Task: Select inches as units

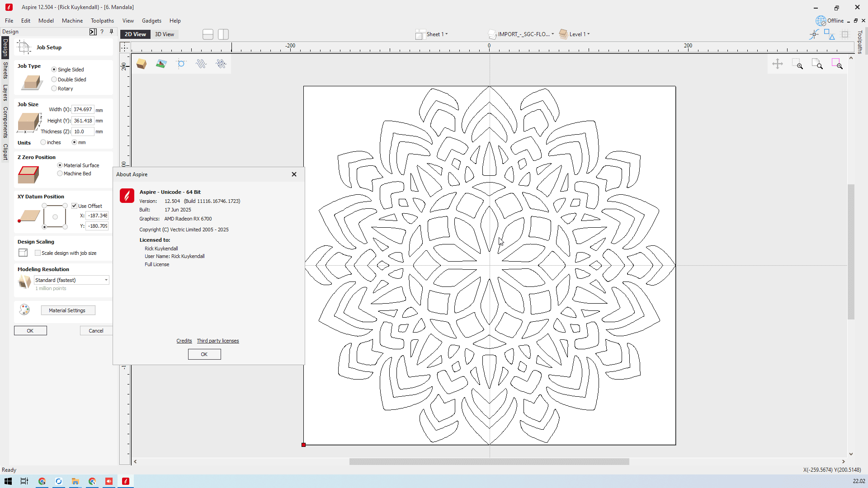Action: click(43, 142)
